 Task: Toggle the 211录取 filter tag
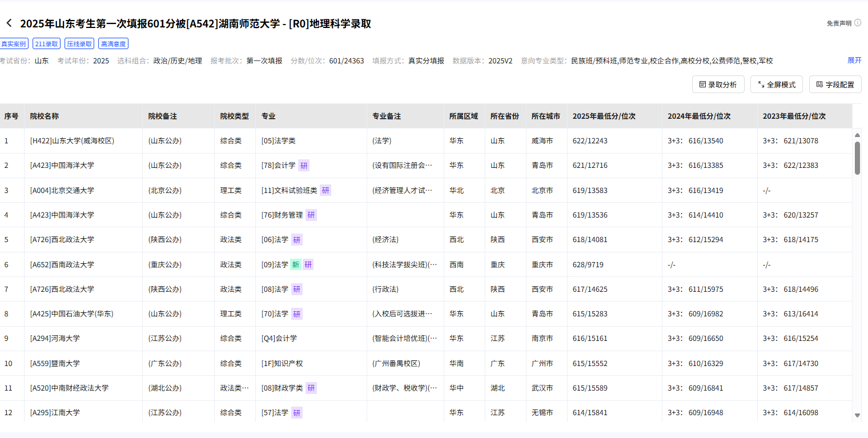pyautogui.click(x=46, y=43)
